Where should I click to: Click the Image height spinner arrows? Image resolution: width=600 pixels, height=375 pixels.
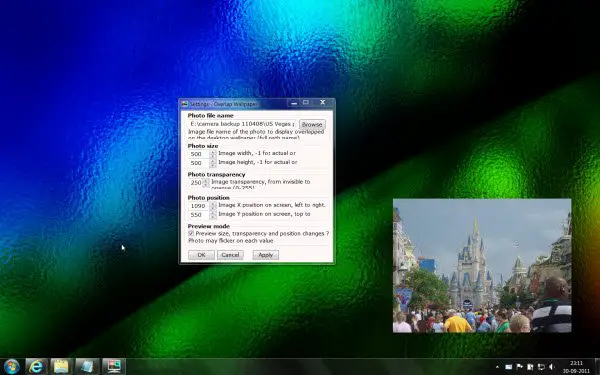pos(213,163)
